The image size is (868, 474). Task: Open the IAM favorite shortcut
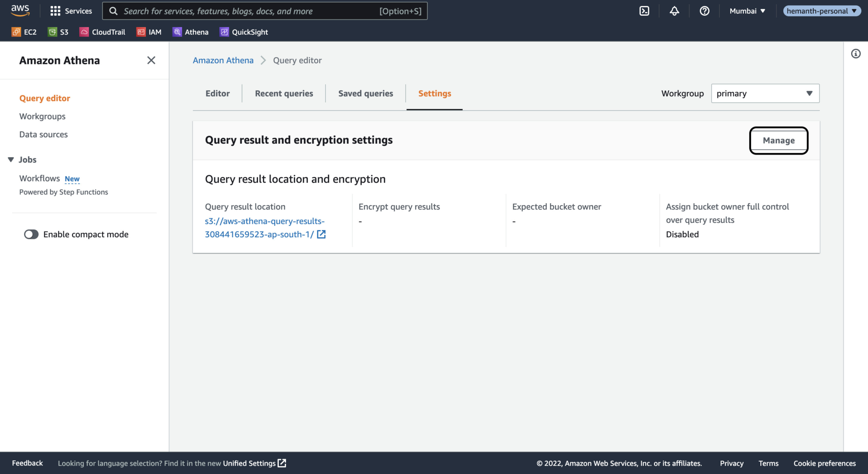tap(149, 32)
